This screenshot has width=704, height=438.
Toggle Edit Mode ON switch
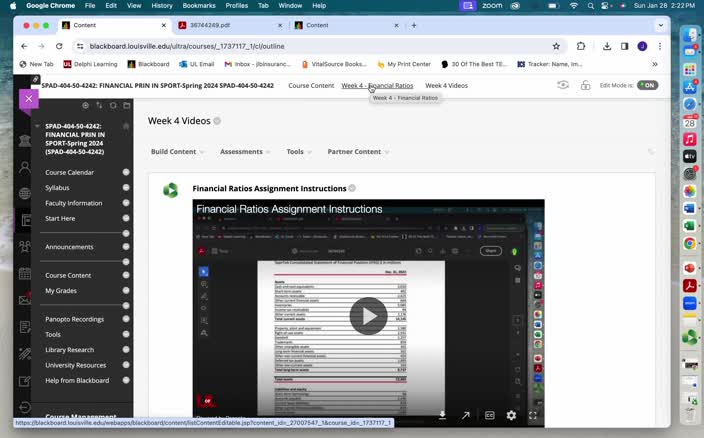[x=647, y=86]
